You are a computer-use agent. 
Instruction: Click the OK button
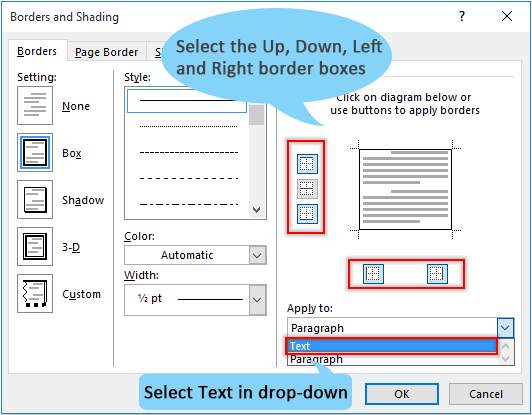tap(402, 394)
